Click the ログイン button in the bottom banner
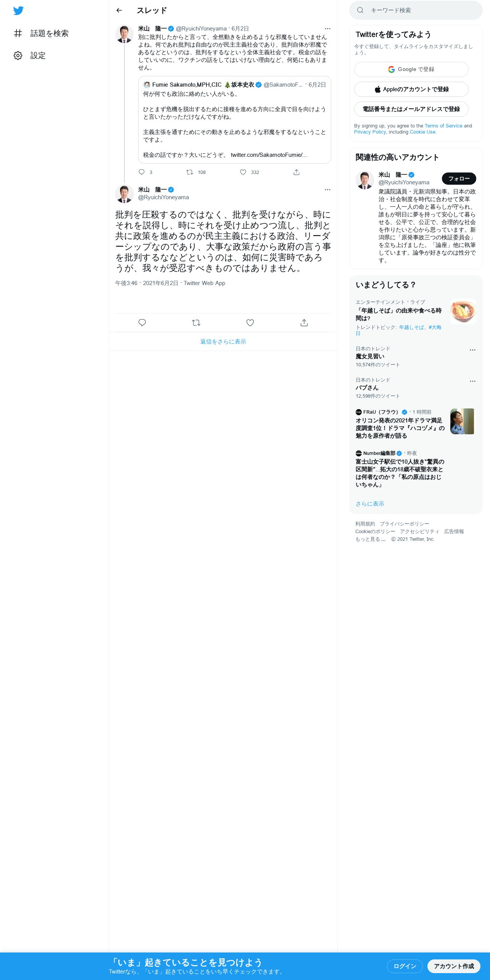 [x=405, y=966]
